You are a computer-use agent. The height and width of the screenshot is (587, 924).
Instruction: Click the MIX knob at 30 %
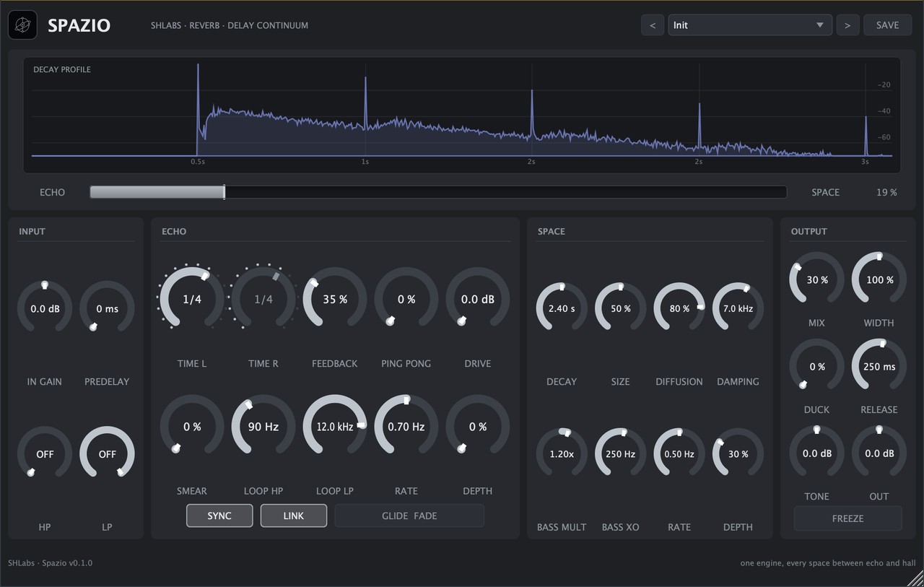[817, 279]
